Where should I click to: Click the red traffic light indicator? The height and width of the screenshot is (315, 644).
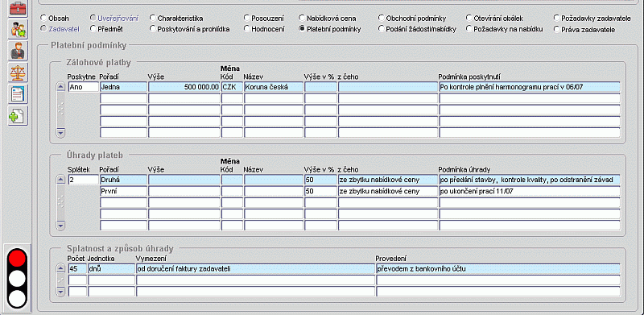pos(17,259)
